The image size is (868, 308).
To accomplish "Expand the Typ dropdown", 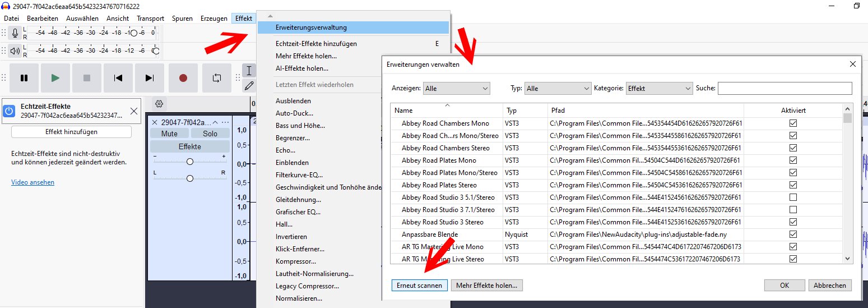I will [558, 89].
